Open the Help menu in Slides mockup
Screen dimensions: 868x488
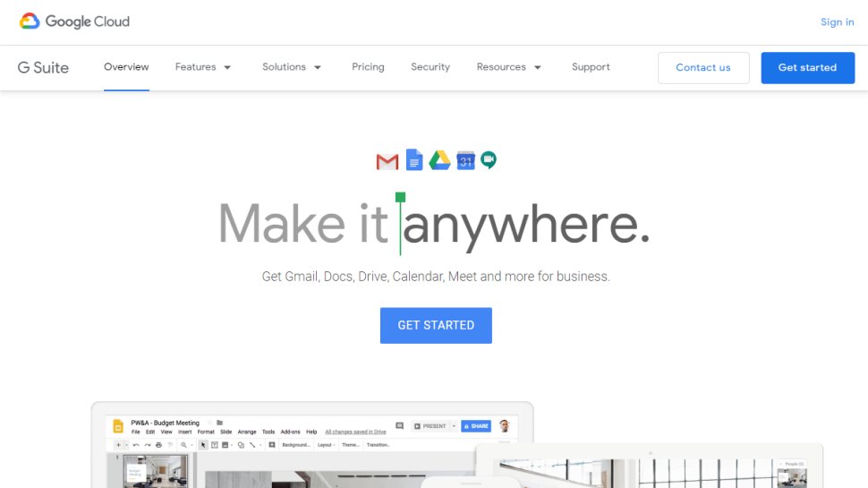(x=311, y=432)
